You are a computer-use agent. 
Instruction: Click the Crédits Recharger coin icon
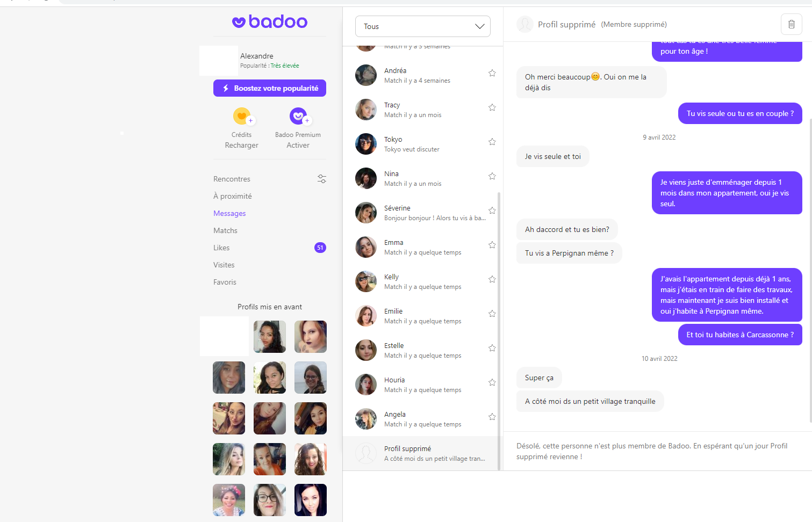pyautogui.click(x=242, y=116)
